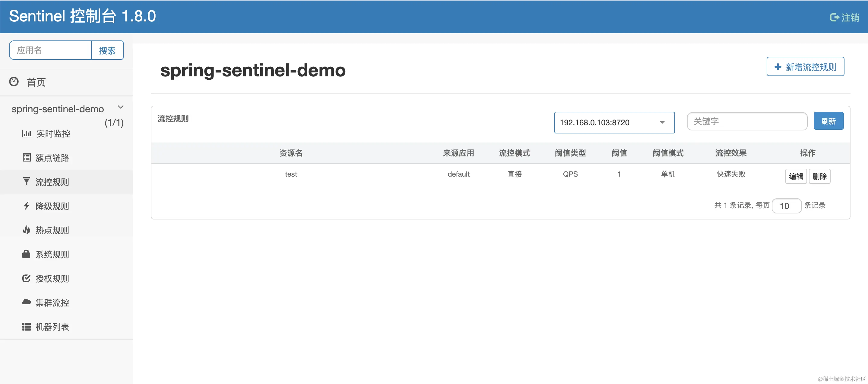This screenshot has height=384, width=868.
Task: Click the funnel icon for 流控规则
Action: (26, 181)
